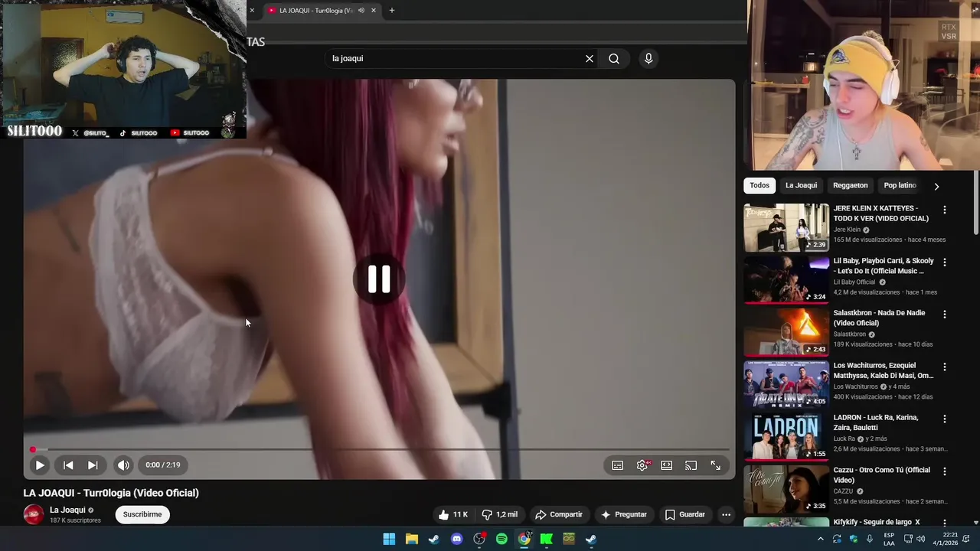
Task: Open options for 'TODO K VER' video
Action: [944, 210]
